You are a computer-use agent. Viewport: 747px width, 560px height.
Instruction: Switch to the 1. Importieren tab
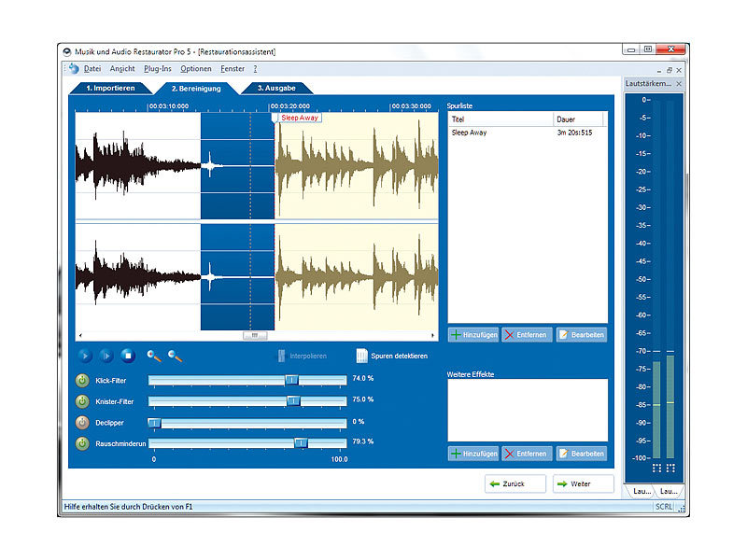[x=110, y=88]
